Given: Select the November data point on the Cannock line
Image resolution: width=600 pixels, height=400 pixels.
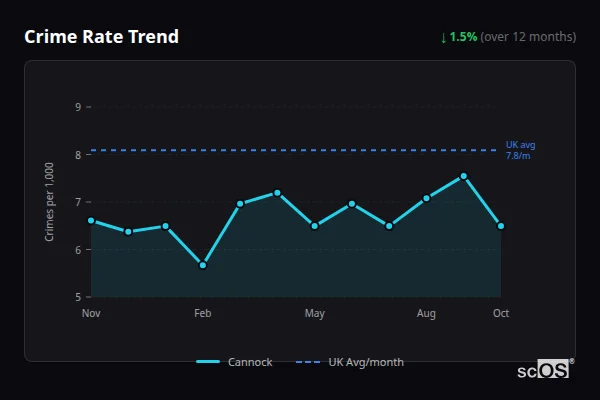Looking at the screenshot, I should point(91,220).
